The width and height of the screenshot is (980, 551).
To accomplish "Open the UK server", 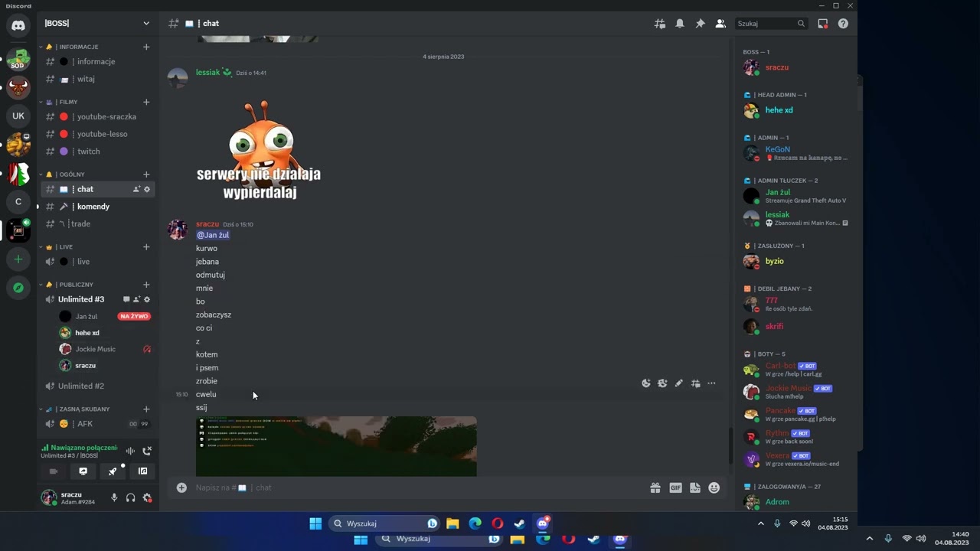I will [x=18, y=116].
